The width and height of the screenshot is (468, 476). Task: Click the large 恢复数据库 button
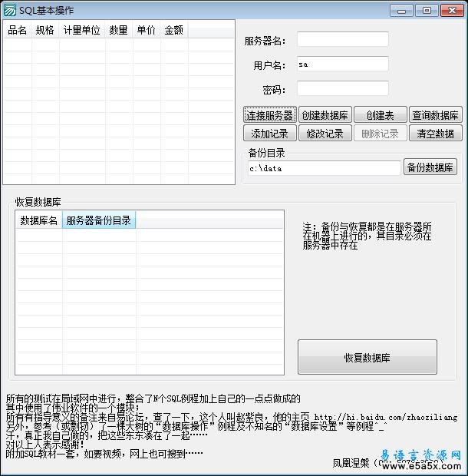tap(367, 357)
